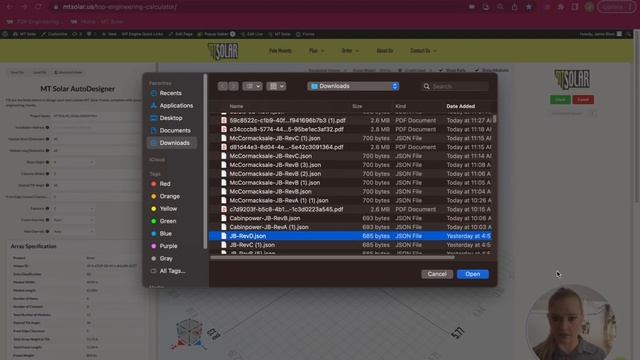
Task: Open the Downloads location pop-up menu
Action: click(x=353, y=86)
